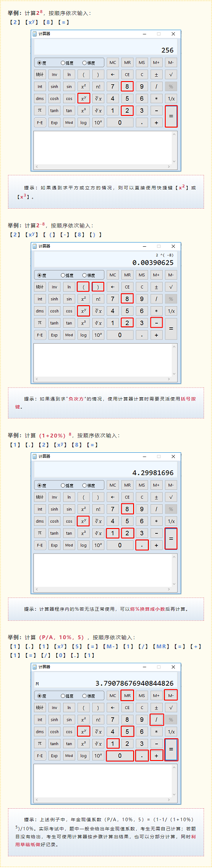Click the decimal point key in the 4.29981696 calculator
Image resolution: width=212 pixels, height=868 pixels.
pyautogui.click(x=142, y=545)
